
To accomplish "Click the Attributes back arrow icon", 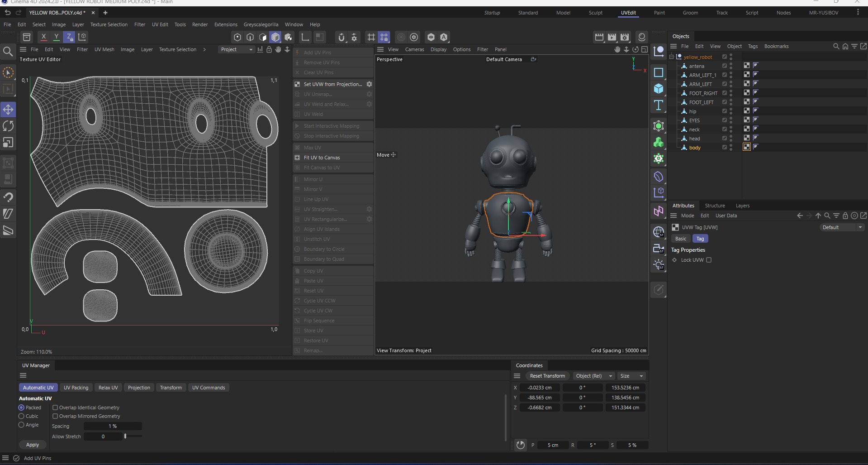I will pyautogui.click(x=800, y=216).
